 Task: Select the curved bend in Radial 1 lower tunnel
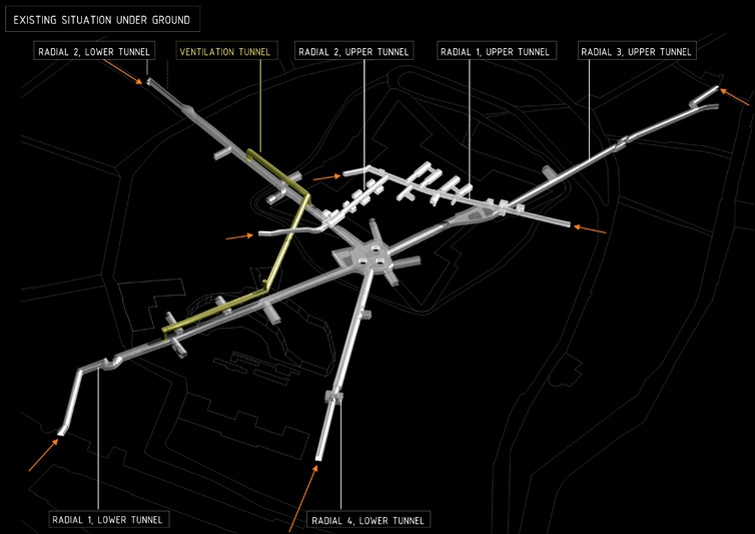click(x=110, y=362)
